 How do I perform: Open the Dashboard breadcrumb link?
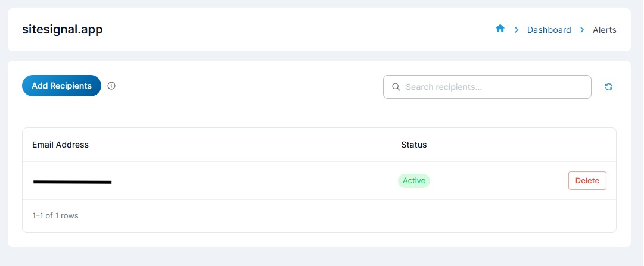tap(549, 30)
